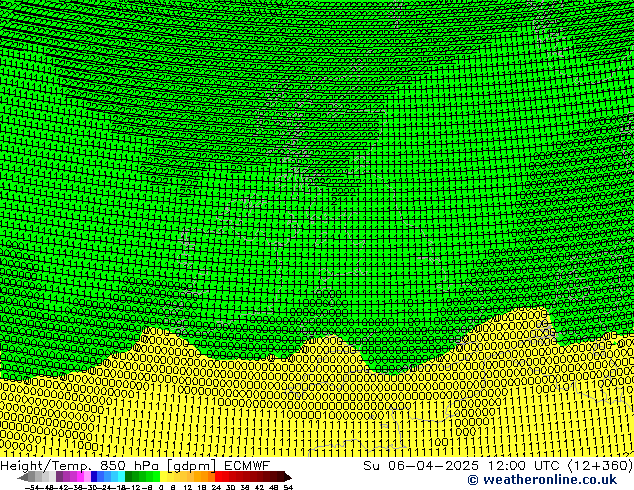Click the '54' label at the scale end
The height and width of the screenshot is (490, 634).
289,488
